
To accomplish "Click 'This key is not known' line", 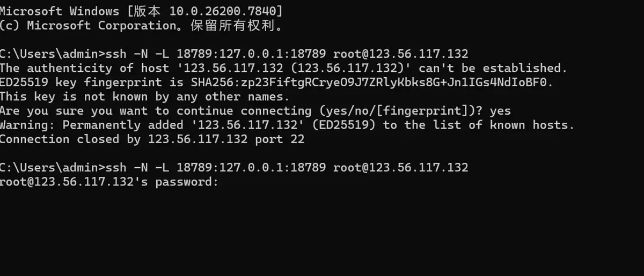I will tap(145, 97).
